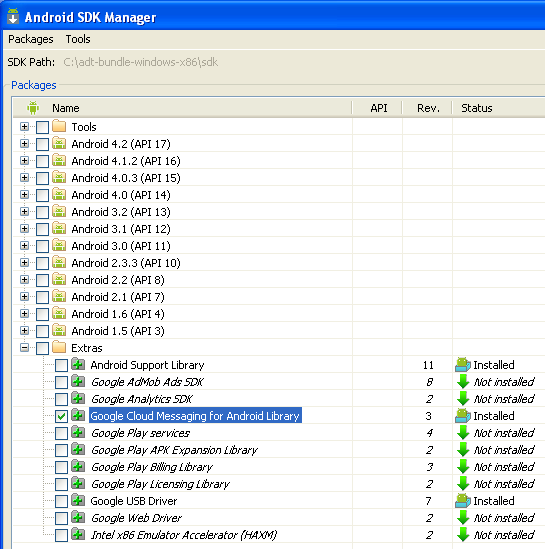
Task: Click the Tools folder icon
Action: pos(59,126)
